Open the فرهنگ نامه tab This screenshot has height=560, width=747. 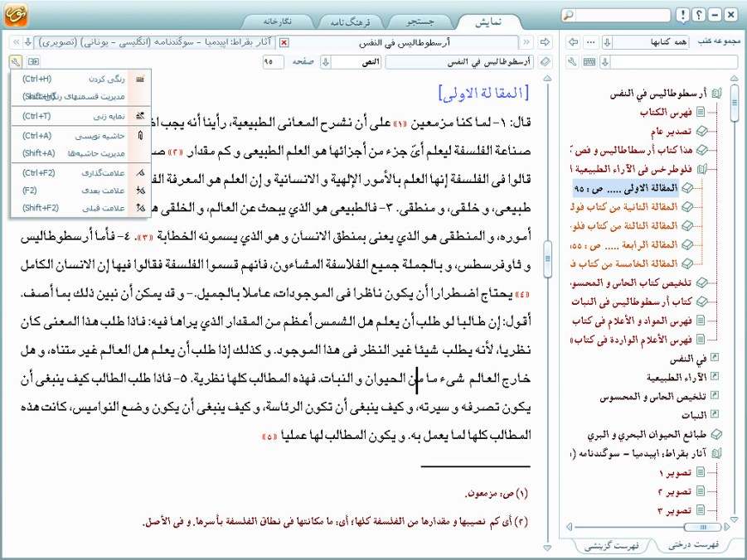[x=350, y=22]
